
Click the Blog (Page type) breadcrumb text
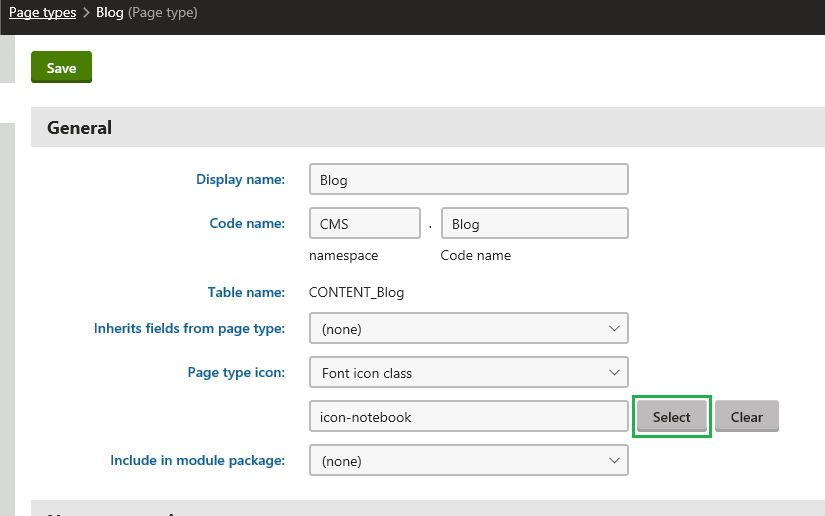(x=146, y=12)
